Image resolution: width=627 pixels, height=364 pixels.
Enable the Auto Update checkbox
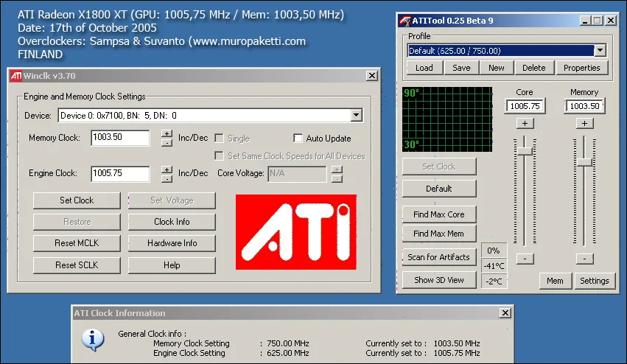pos(298,139)
